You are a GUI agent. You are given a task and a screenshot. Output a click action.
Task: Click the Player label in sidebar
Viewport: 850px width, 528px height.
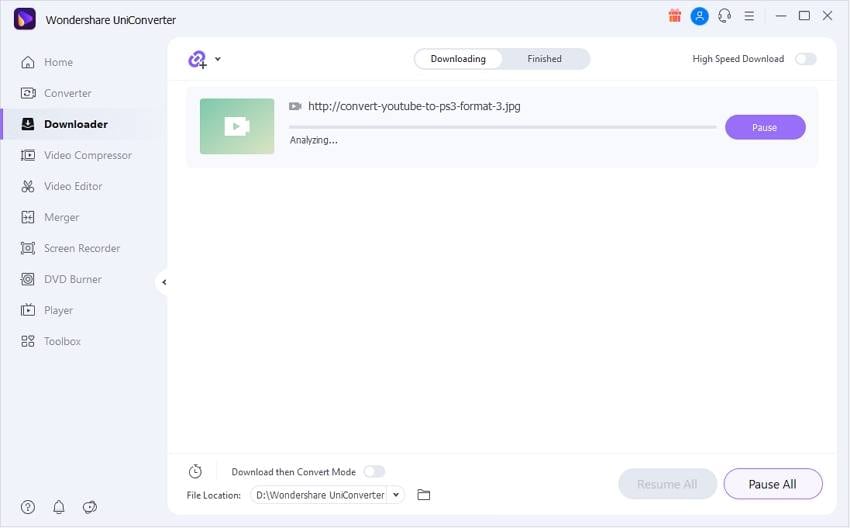coord(59,310)
